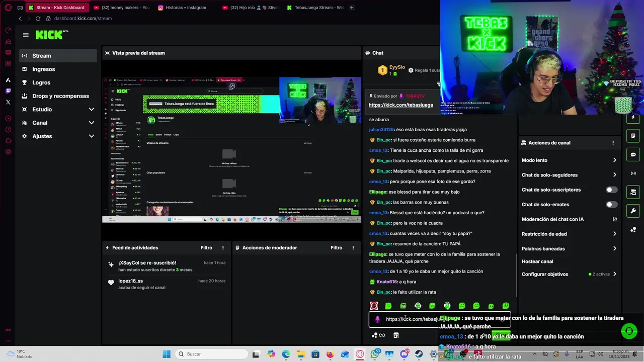The image size is (644, 362).
Task: Open the Filtro in Feed de actividades
Action: tap(206, 248)
